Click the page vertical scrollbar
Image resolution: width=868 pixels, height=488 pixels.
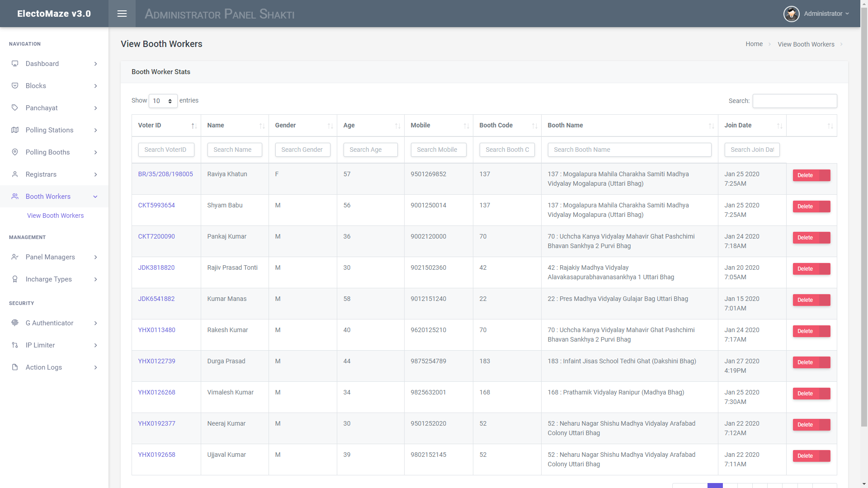coord(864,217)
